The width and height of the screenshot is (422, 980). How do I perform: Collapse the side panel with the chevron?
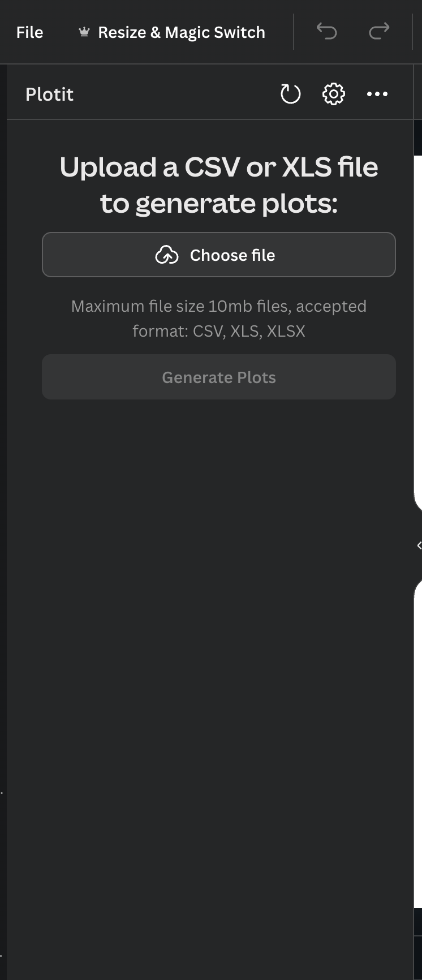coord(419,545)
